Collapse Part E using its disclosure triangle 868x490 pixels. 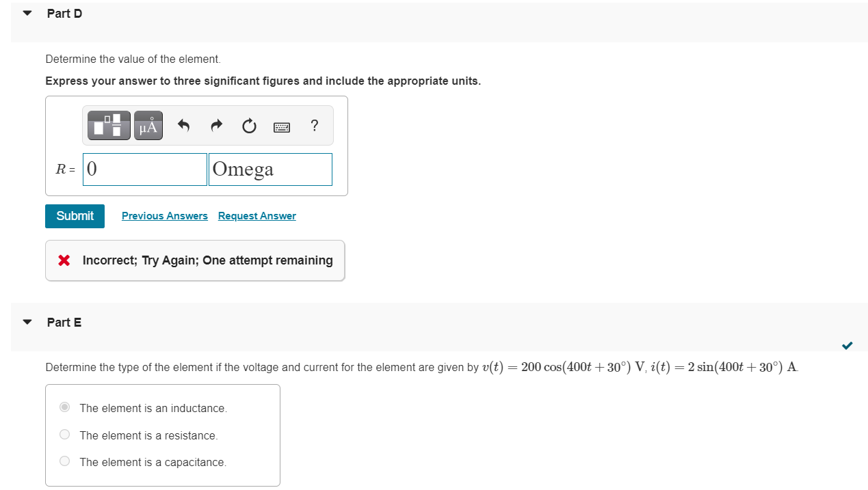coord(26,321)
